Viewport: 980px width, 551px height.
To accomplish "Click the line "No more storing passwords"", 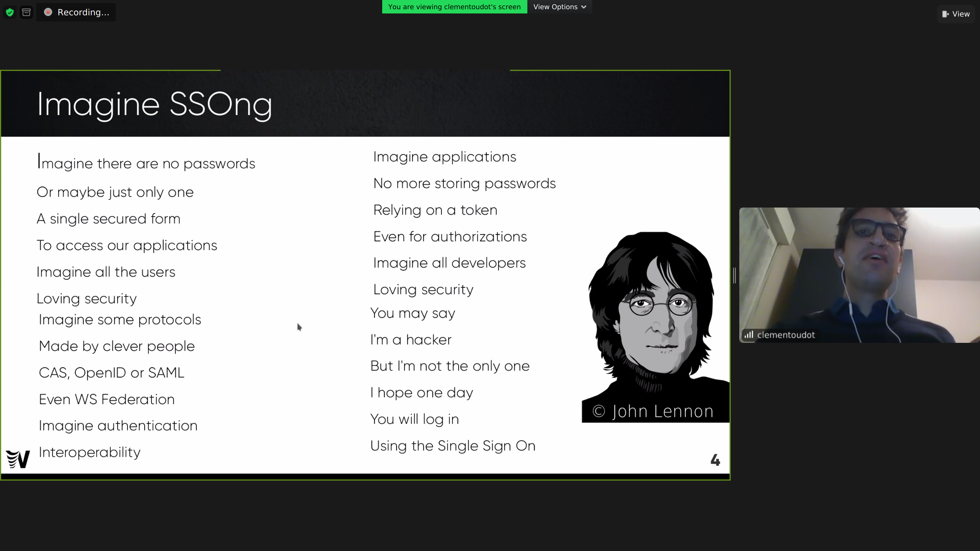I will [x=464, y=184].
